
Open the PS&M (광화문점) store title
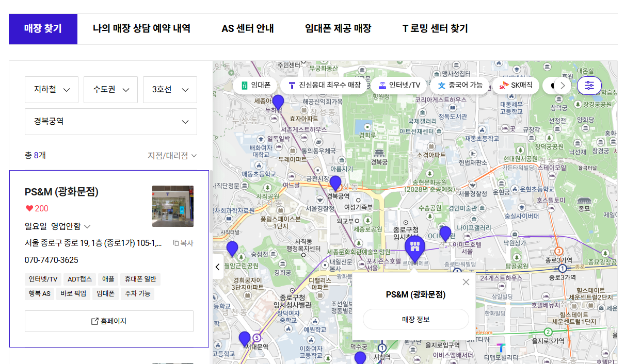click(x=61, y=192)
